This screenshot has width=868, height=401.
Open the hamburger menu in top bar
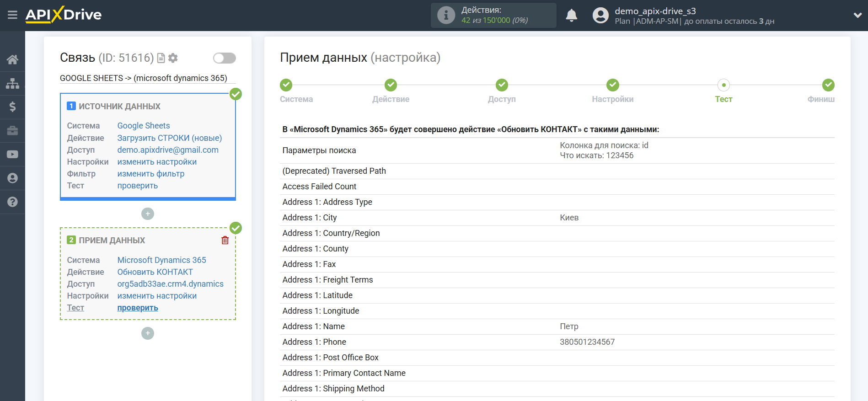(x=12, y=15)
